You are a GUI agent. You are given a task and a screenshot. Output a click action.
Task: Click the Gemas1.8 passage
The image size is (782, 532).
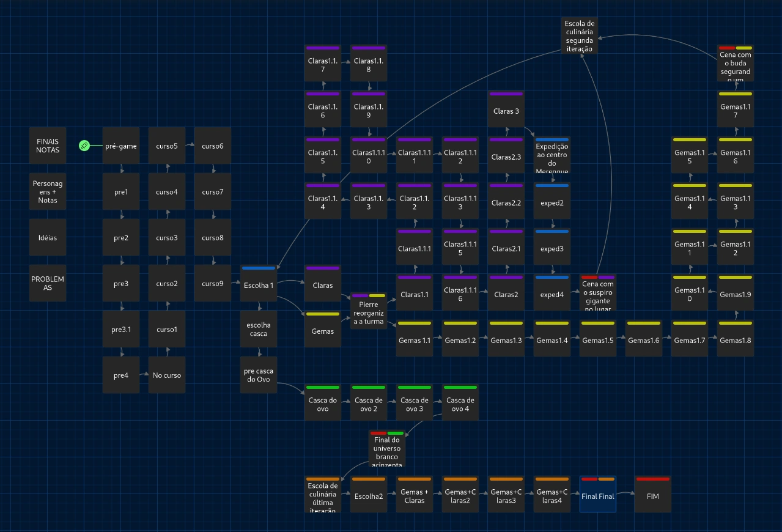click(736, 341)
